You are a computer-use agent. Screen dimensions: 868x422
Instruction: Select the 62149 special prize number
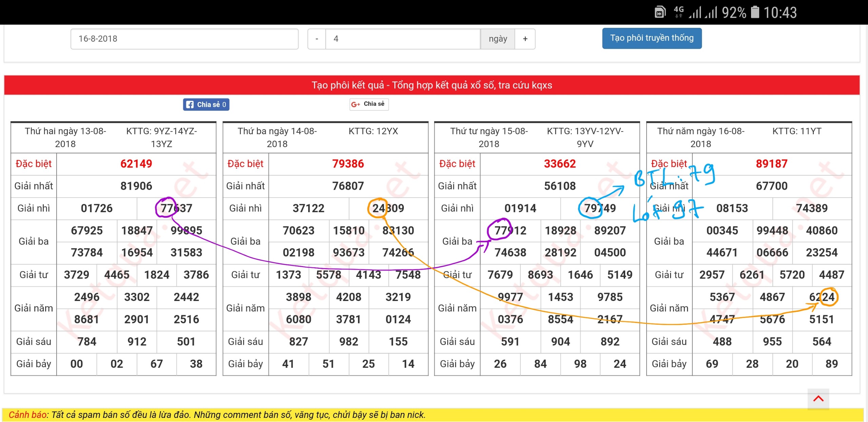coord(136,164)
